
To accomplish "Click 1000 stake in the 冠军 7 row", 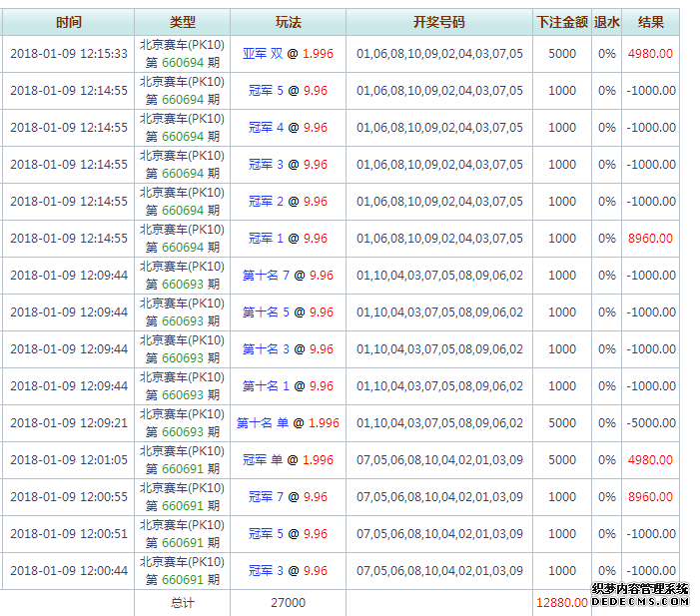I will click(x=562, y=497).
